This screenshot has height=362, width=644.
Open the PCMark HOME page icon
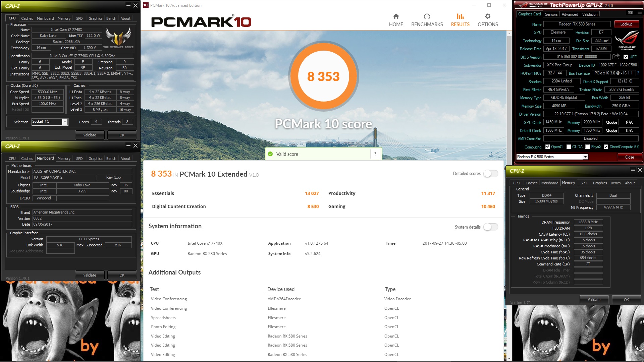[x=396, y=16]
